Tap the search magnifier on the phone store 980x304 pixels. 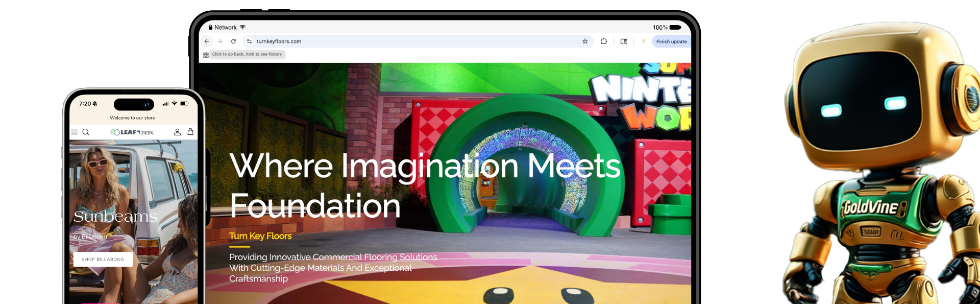pos(86,132)
